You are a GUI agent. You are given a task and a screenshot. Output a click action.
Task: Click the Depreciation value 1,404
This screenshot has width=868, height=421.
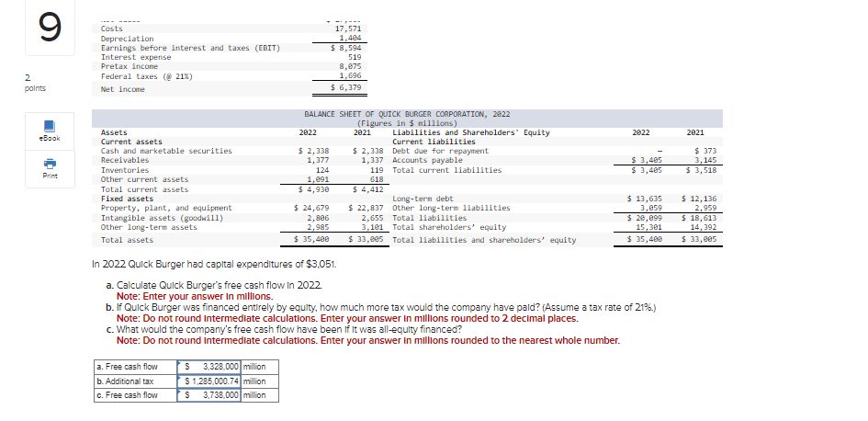pyautogui.click(x=350, y=39)
